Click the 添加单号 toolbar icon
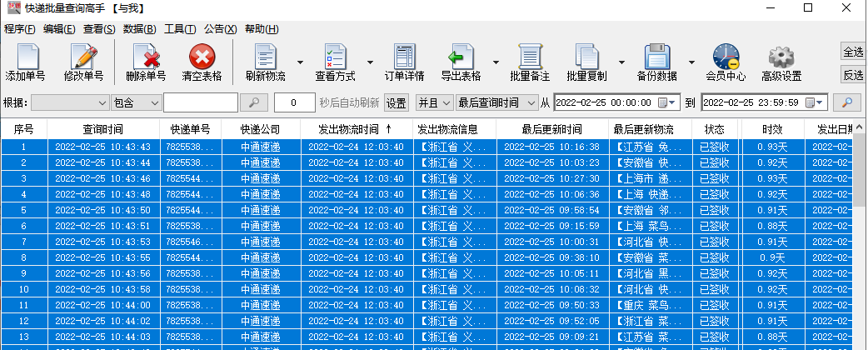Image resolution: width=868 pixels, height=350 pixels. coord(27,57)
